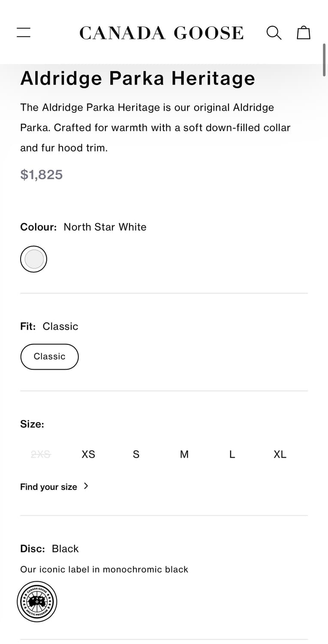The width and height of the screenshot is (328, 644).
Task: Pick size S
Action: (x=136, y=454)
